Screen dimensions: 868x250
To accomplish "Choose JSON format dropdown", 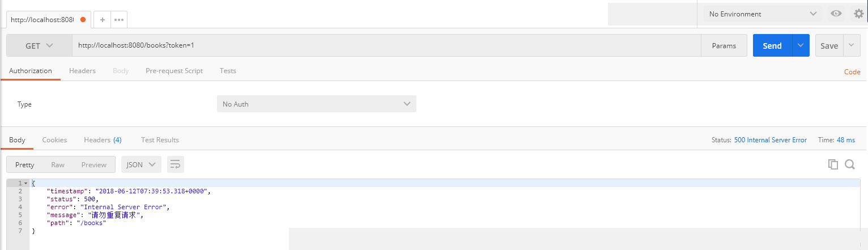I will pos(141,164).
